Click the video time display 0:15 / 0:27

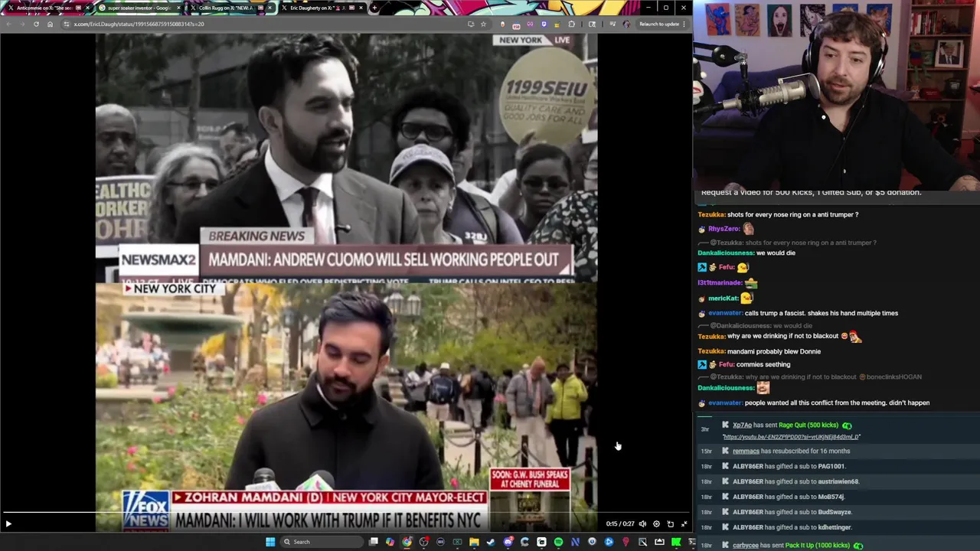(x=620, y=524)
